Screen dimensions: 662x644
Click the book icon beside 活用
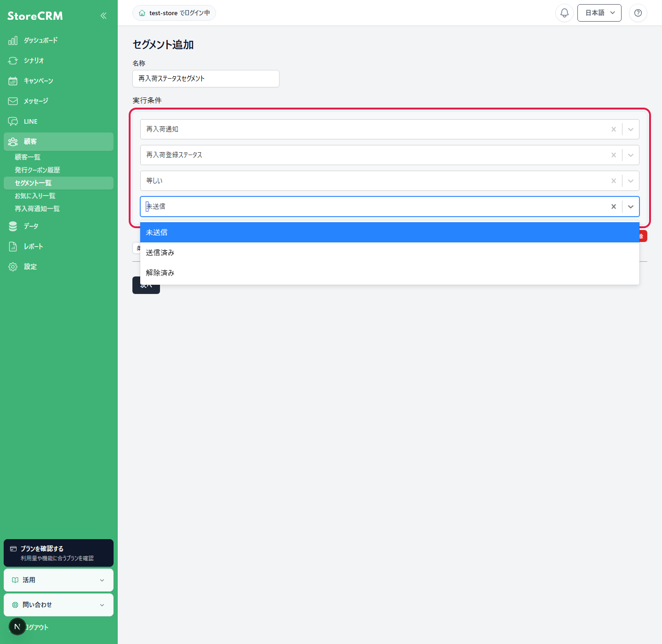(x=15, y=580)
